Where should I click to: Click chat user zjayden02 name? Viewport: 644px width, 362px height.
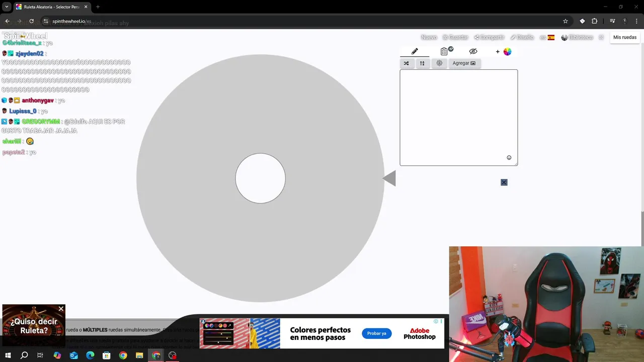click(x=29, y=53)
